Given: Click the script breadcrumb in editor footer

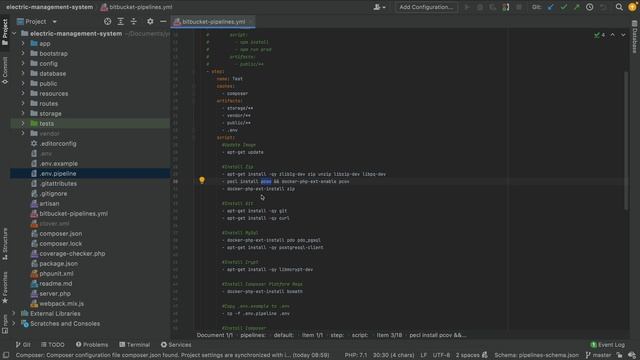Looking at the screenshot, I should [360, 335].
